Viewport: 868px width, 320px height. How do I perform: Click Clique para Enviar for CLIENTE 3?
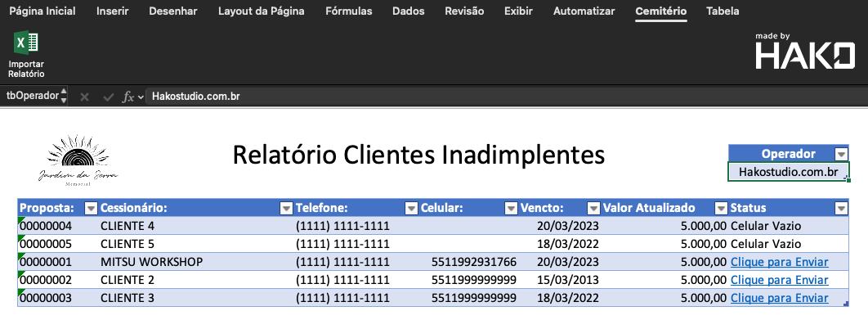click(x=780, y=299)
